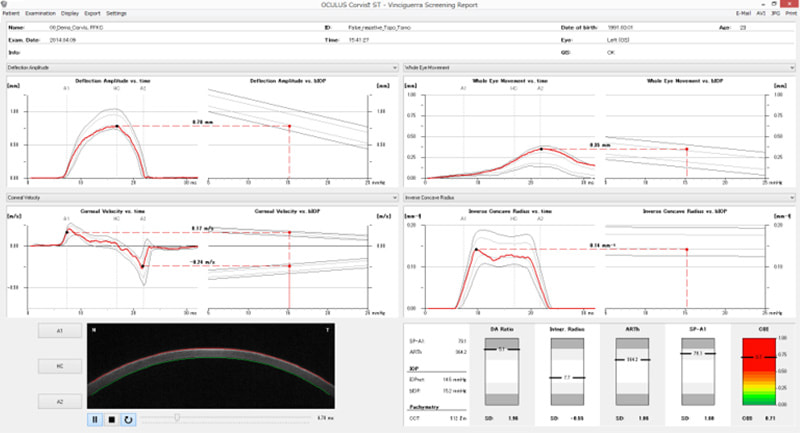
Task: Click the patient Name field
Action: pos(76,28)
